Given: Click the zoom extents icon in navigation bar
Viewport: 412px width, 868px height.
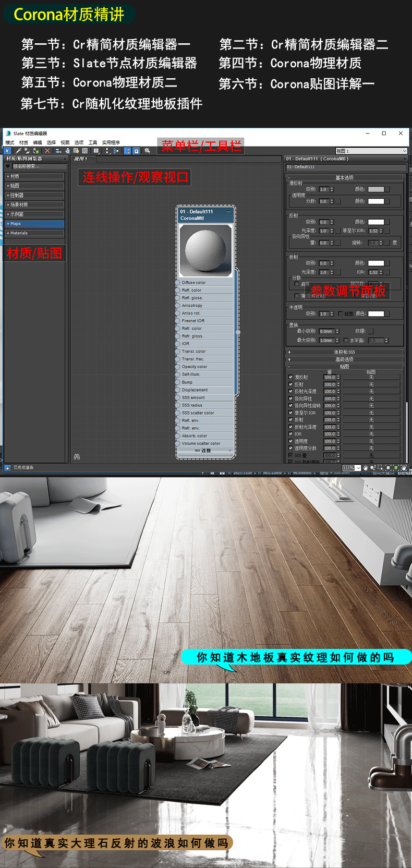Looking at the screenshot, I should 388,468.
